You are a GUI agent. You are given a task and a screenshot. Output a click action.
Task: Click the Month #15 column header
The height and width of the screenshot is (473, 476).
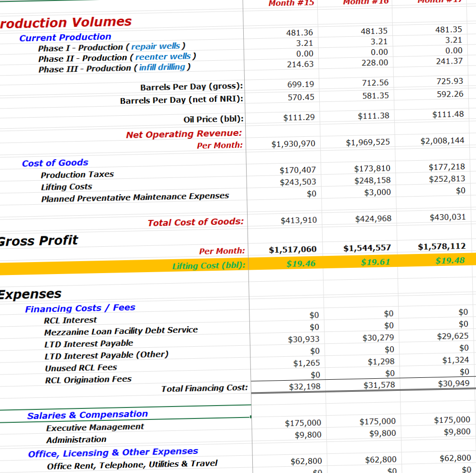coord(291,3)
